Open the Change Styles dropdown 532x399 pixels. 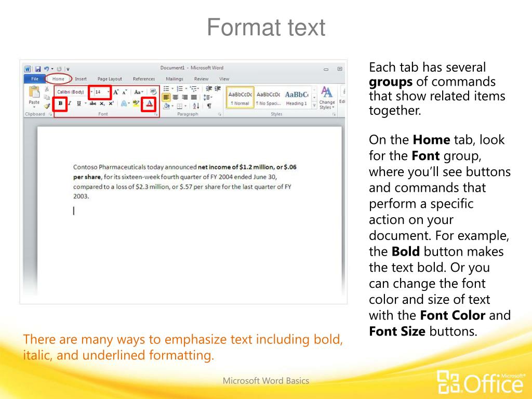tap(327, 98)
